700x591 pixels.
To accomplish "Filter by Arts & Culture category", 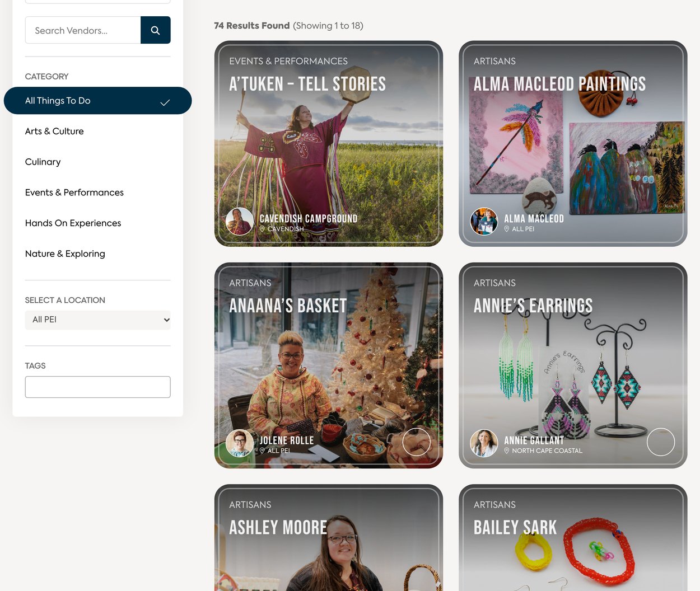I will 54,131.
